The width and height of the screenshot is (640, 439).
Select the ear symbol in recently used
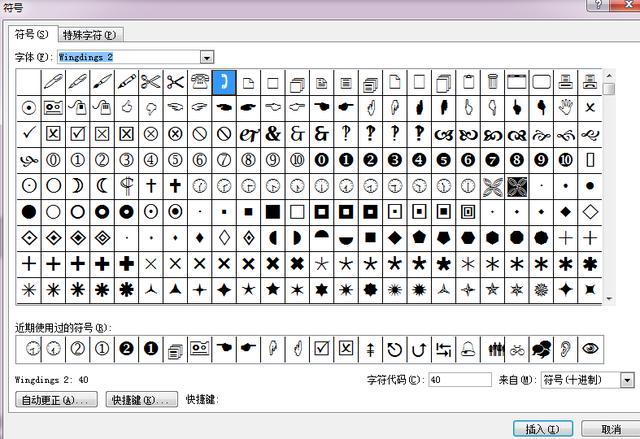tap(566, 349)
